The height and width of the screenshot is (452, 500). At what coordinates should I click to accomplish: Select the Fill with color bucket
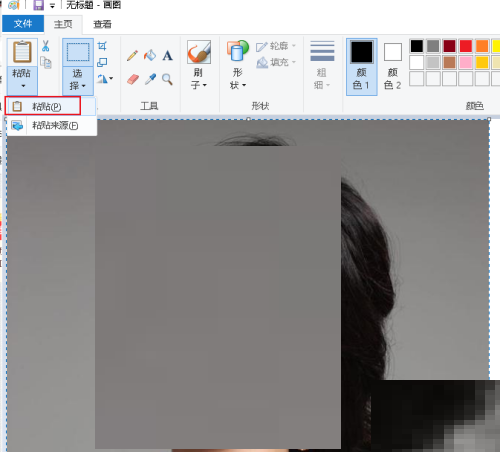pos(150,55)
